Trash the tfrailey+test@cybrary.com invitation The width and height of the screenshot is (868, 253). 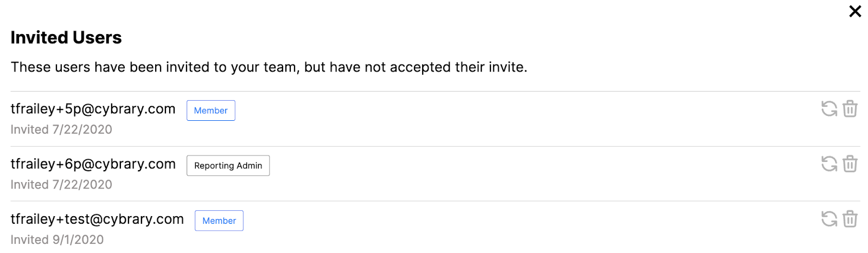point(850,219)
